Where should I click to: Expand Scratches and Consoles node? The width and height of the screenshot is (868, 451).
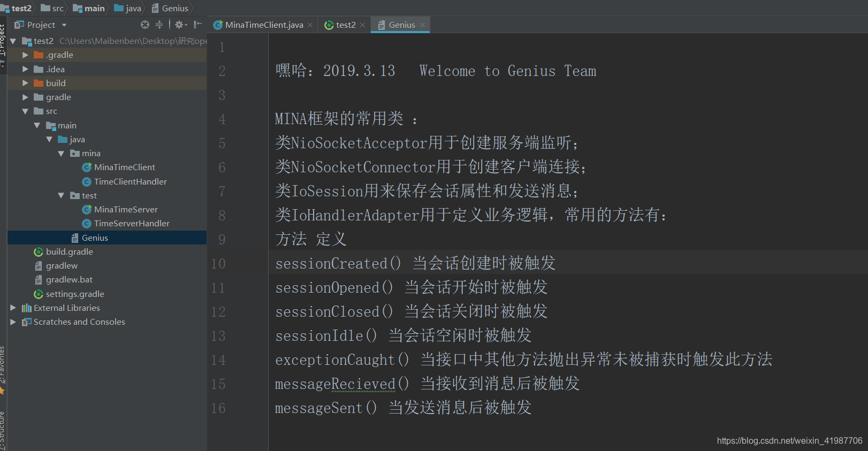pyautogui.click(x=13, y=322)
